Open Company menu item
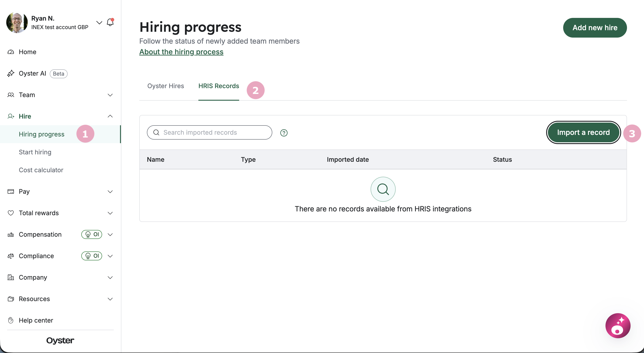This screenshot has width=644, height=353. coord(33,278)
